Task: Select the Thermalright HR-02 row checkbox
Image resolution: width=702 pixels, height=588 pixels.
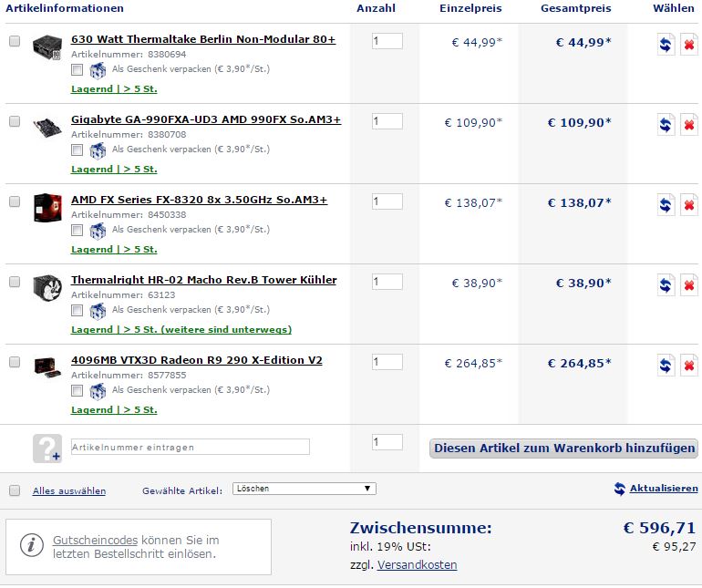Action: (x=15, y=282)
